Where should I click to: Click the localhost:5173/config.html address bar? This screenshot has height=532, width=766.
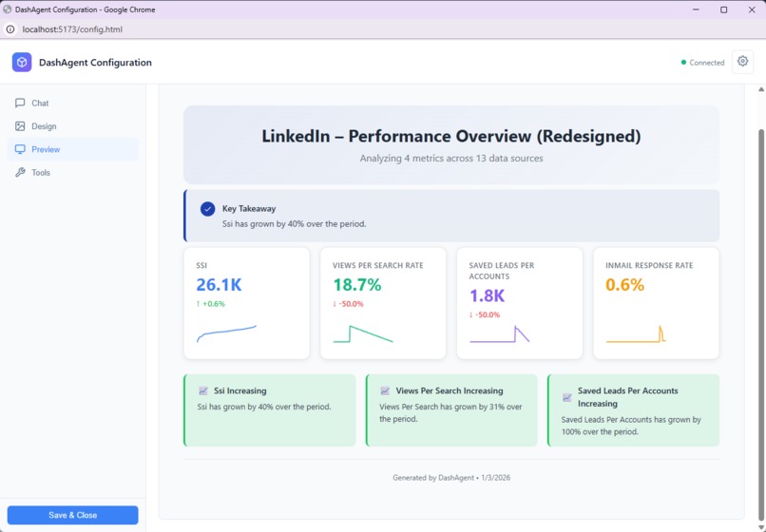tap(72, 29)
